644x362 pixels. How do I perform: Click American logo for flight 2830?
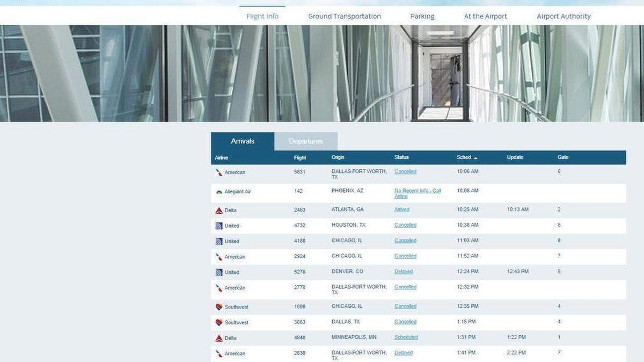coord(219,354)
